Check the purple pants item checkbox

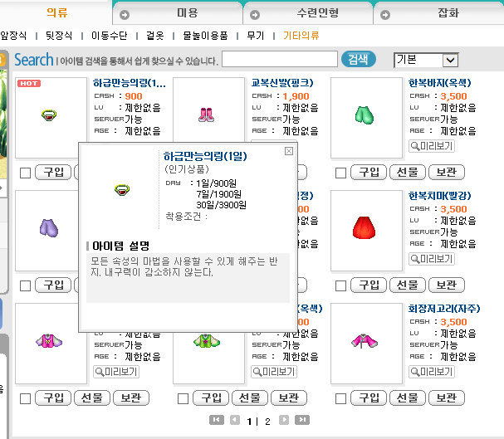pyautogui.click(x=25, y=285)
